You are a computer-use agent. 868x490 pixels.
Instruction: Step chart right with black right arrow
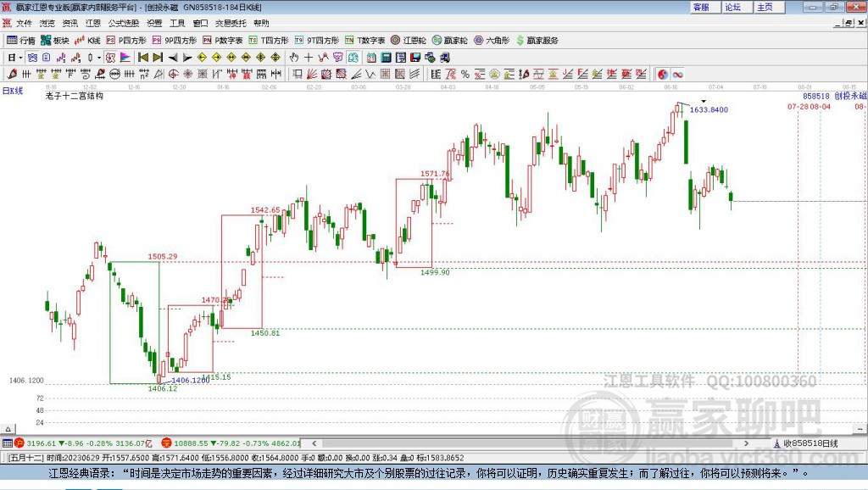coord(187,58)
